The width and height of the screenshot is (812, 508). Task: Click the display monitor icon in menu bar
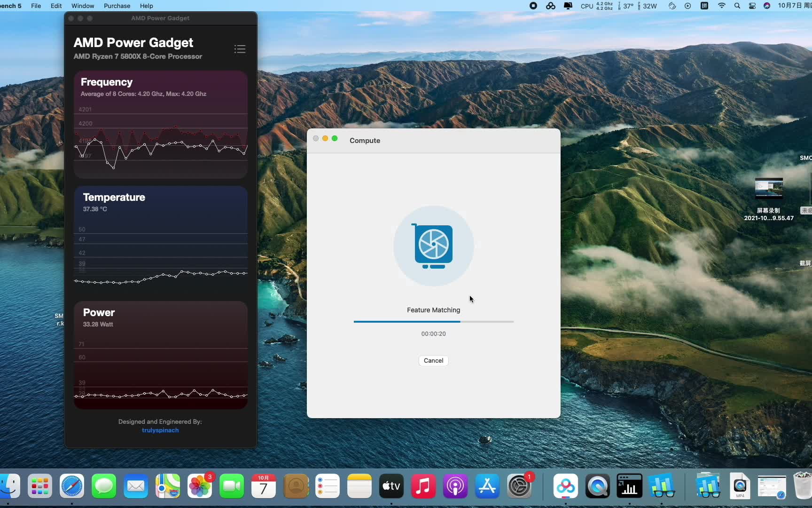tap(568, 6)
